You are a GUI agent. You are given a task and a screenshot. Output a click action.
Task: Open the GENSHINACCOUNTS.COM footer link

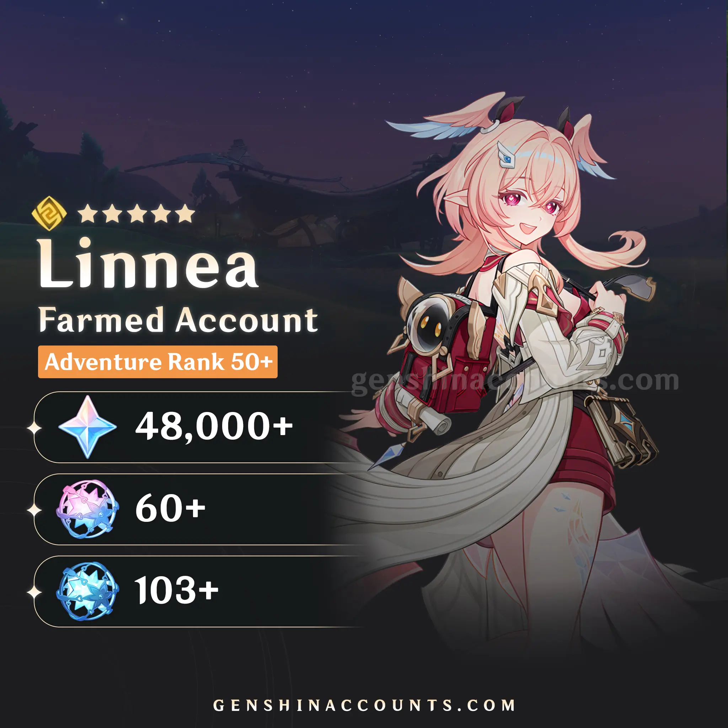point(364,705)
